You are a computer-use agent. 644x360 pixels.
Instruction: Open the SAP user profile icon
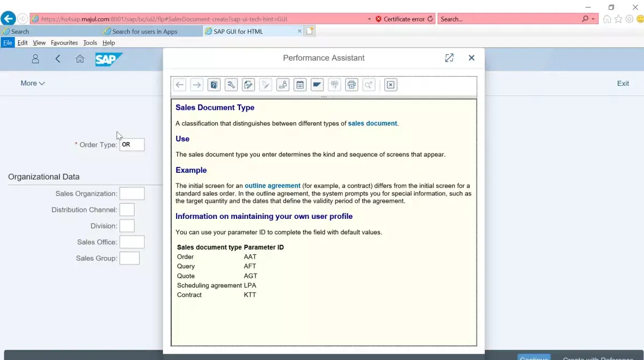35,59
